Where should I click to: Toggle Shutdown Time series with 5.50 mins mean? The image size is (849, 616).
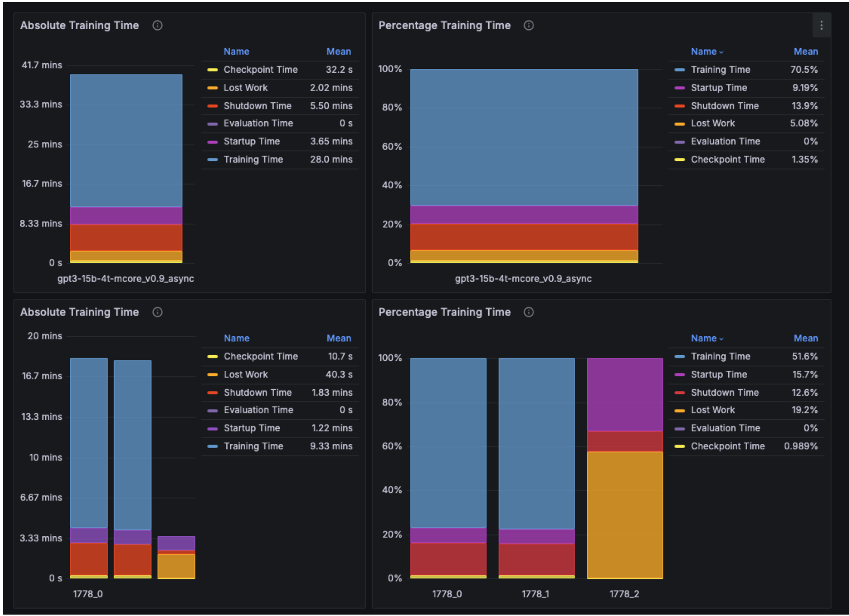tap(257, 106)
